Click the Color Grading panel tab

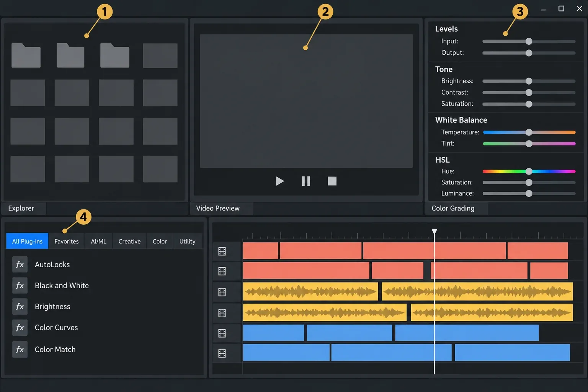click(456, 208)
